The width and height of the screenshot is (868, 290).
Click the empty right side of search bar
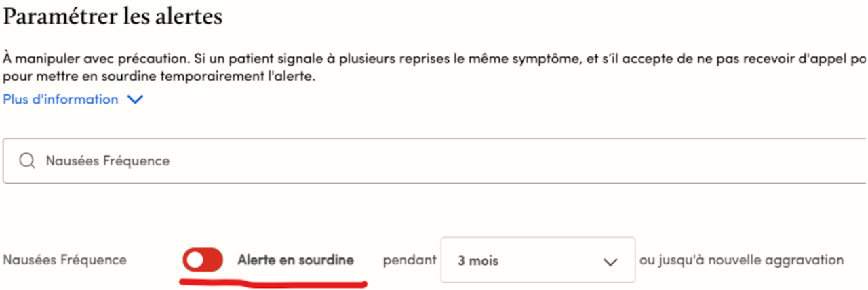coord(678,161)
